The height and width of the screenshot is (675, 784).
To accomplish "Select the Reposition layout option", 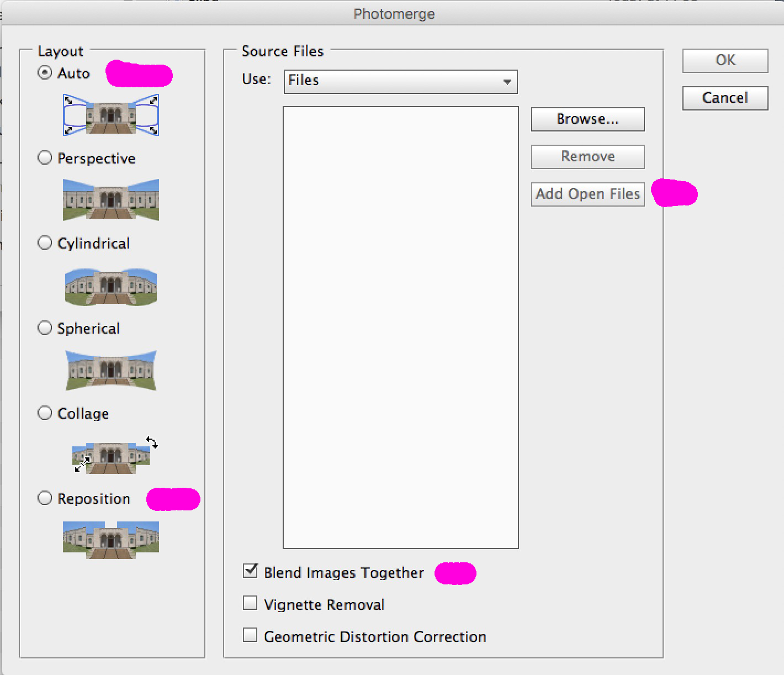I will click(45, 498).
